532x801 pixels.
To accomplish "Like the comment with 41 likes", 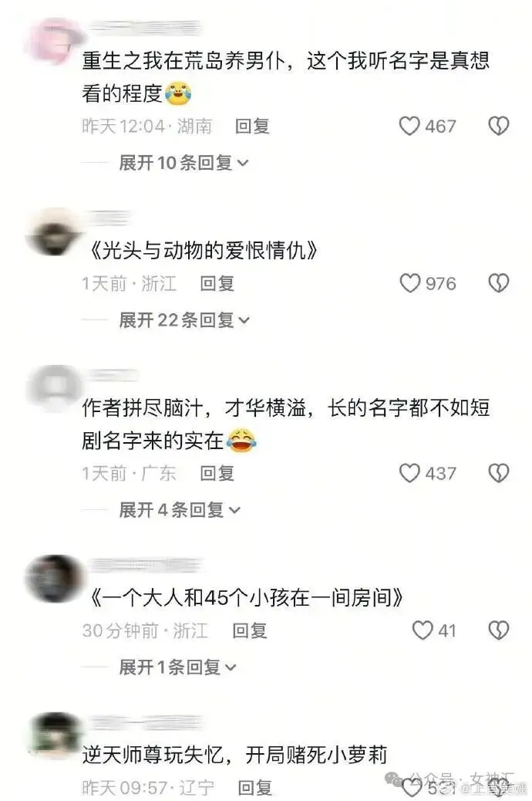I will [423, 630].
